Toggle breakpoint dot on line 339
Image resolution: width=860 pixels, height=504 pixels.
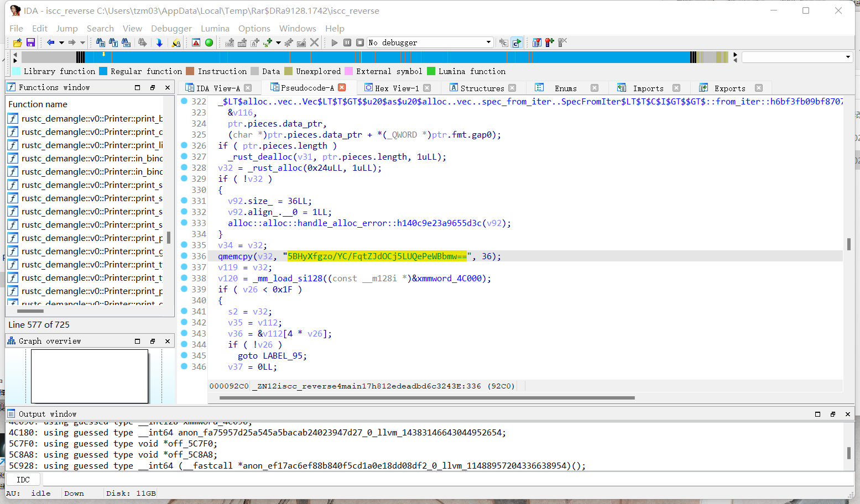pyautogui.click(x=184, y=289)
